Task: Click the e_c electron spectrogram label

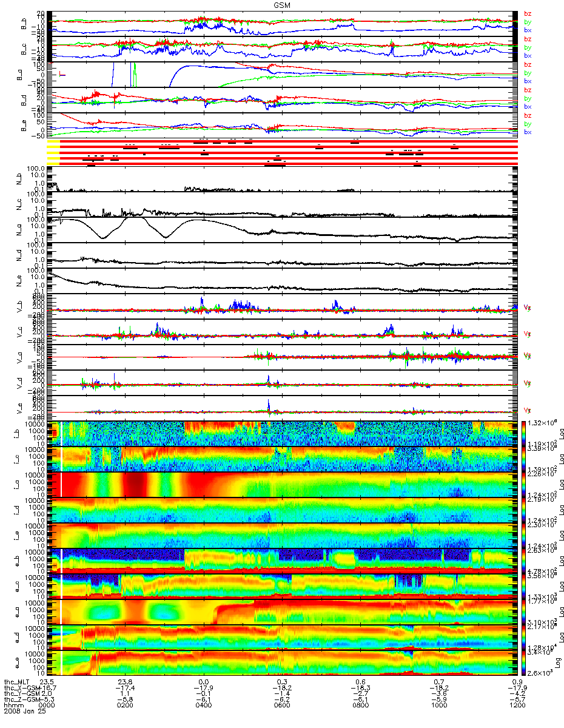Action: 18,587
